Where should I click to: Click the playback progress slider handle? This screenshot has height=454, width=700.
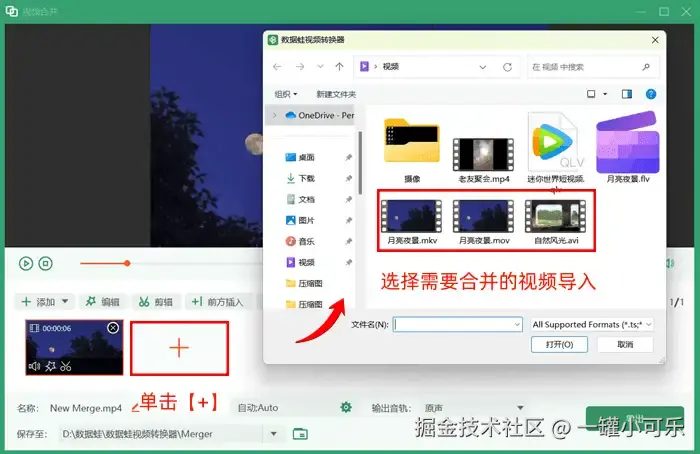127,263
